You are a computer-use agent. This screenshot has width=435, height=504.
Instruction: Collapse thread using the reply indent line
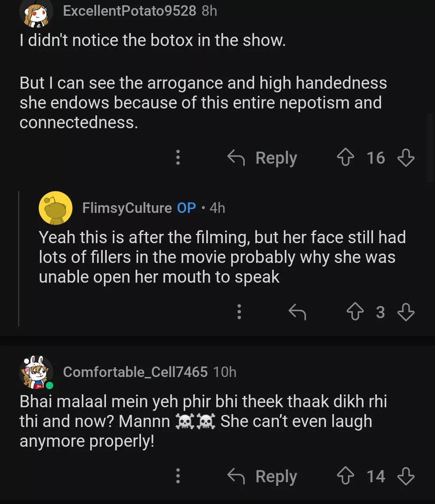tap(19, 258)
